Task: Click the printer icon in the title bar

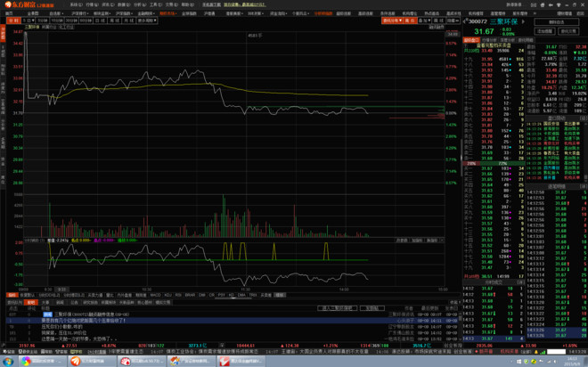Action: tap(543, 4)
